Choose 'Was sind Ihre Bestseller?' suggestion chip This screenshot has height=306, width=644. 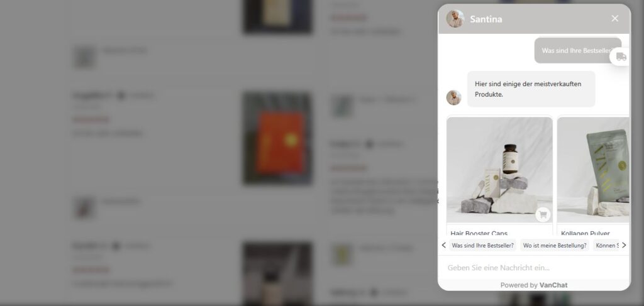[482, 246]
